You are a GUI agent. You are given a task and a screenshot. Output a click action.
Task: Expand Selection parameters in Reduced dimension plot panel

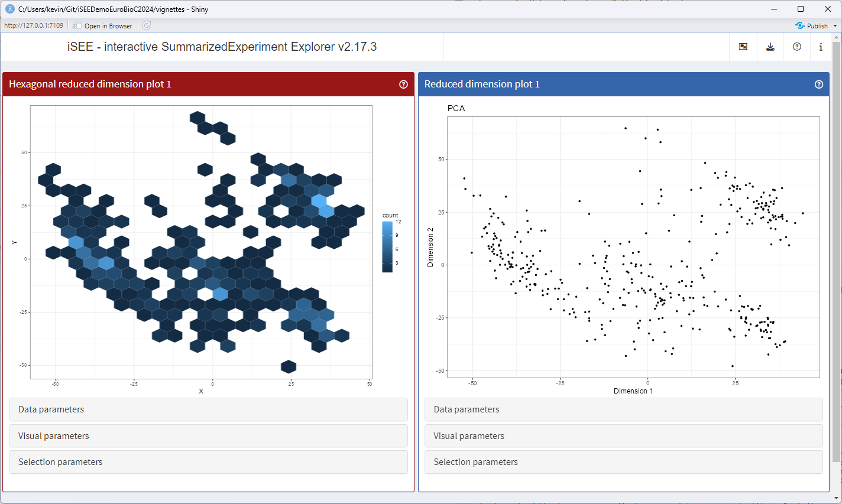pyautogui.click(x=624, y=462)
